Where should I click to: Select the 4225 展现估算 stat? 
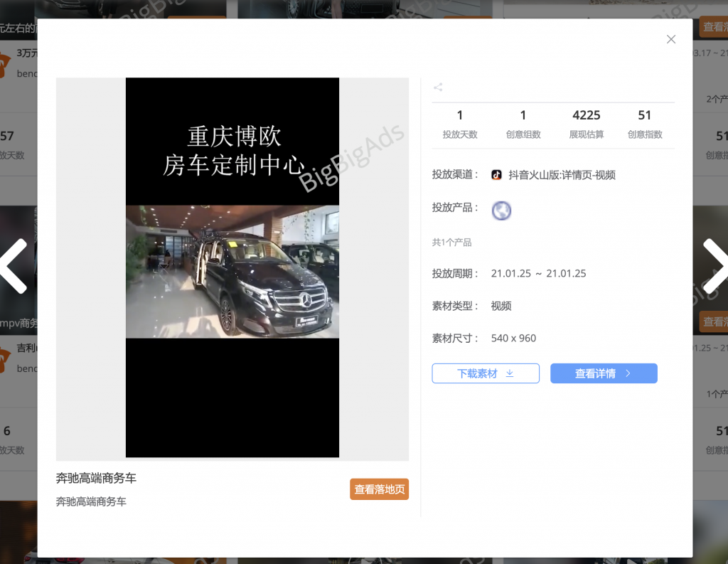pos(587,124)
